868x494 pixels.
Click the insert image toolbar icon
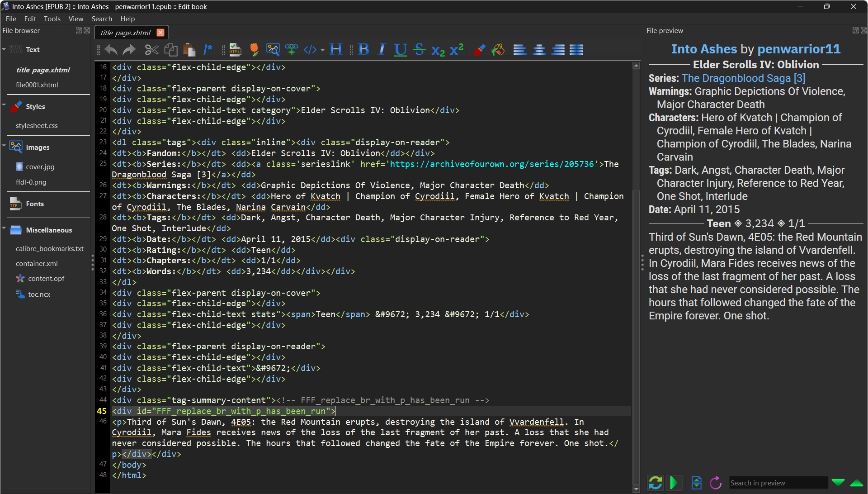(273, 49)
